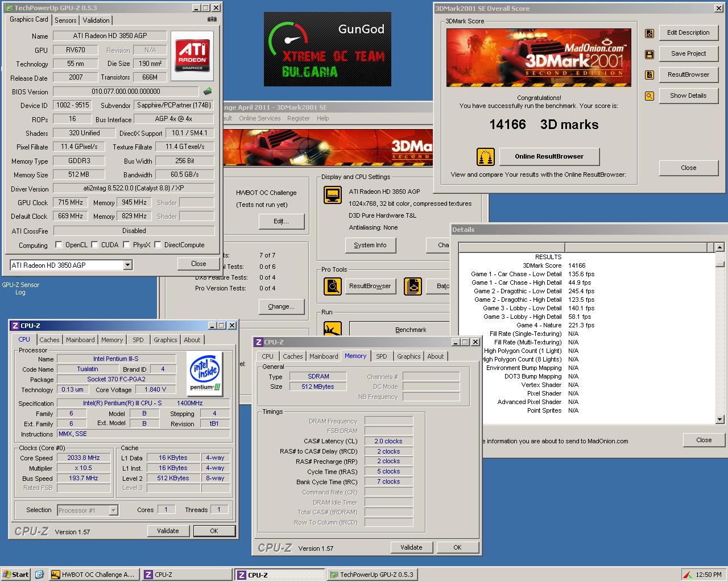Click the ATI tray icon in system tray
This screenshot has width=728, height=582.
click(x=688, y=575)
